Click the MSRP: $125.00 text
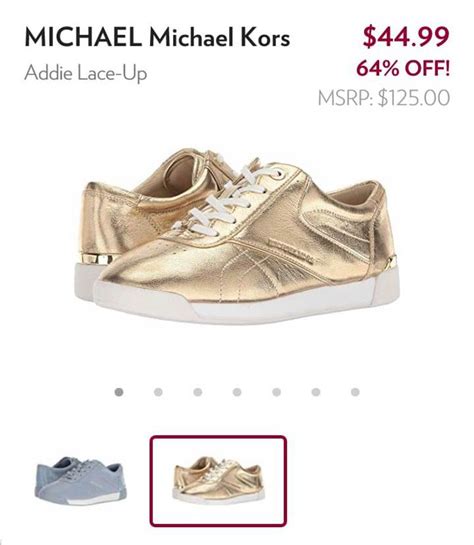 (384, 98)
